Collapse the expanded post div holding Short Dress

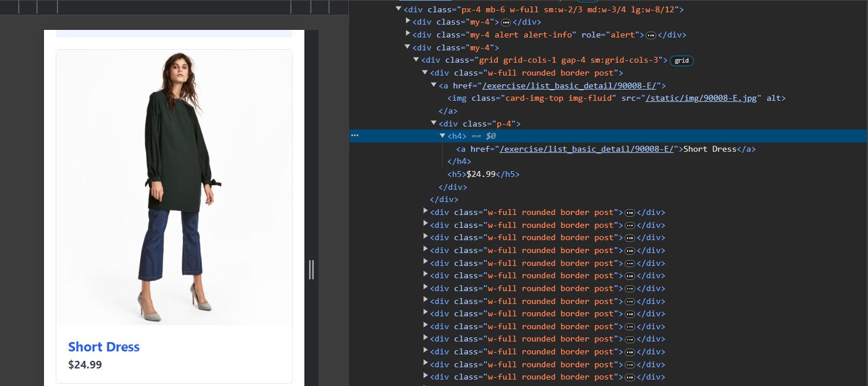point(425,73)
